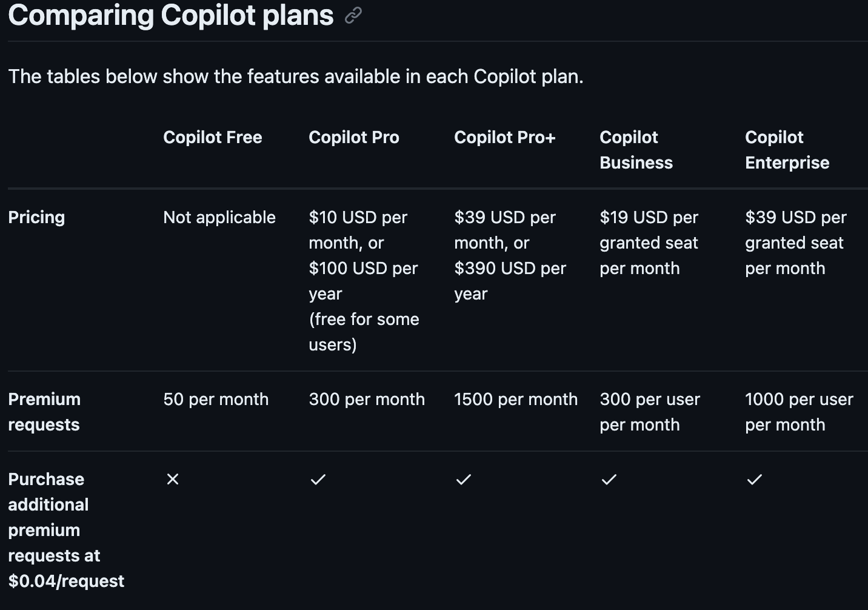Click the $19 USD per granted seat cell
This screenshot has width=868, height=610.
pyautogui.click(x=649, y=243)
